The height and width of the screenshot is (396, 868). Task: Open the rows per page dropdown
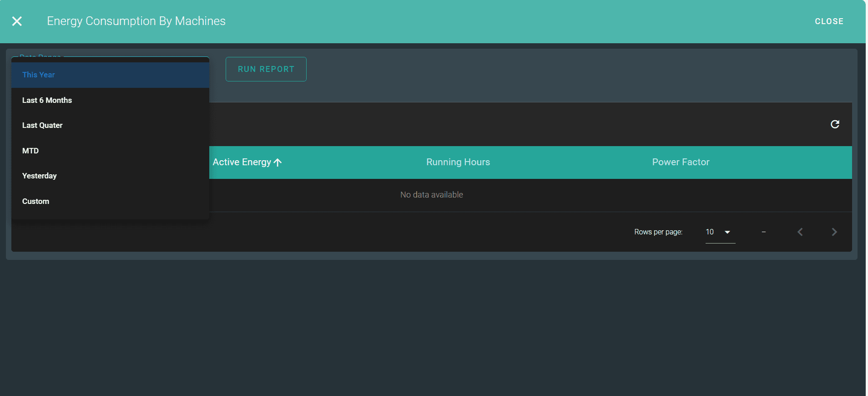(x=720, y=232)
